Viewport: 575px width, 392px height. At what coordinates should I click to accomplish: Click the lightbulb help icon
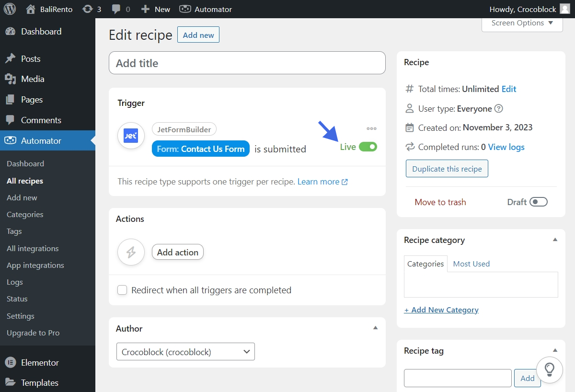[x=549, y=369]
